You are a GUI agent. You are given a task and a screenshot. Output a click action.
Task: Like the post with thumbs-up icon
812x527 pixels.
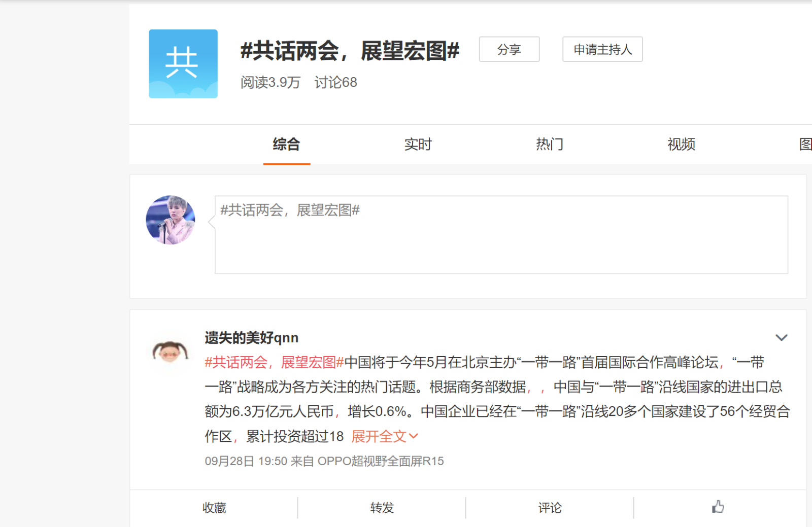point(718,507)
